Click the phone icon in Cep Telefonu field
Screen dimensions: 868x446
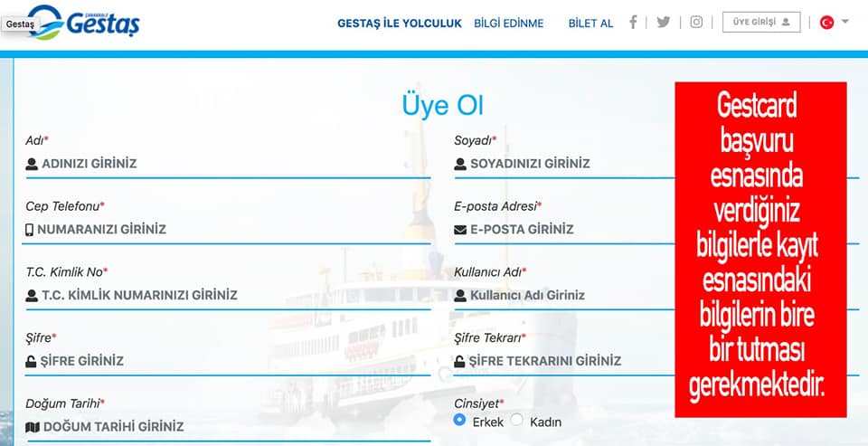coord(29,230)
